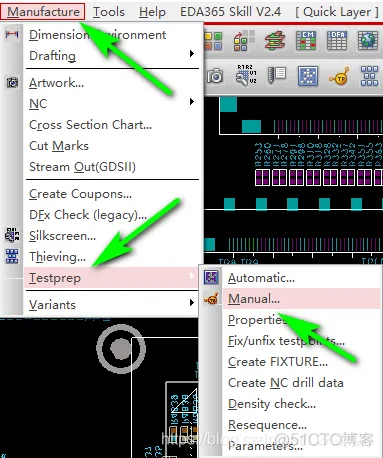This screenshot has width=383, height=458.
Task: Open the CM constraint manager icon
Action: pos(306,41)
